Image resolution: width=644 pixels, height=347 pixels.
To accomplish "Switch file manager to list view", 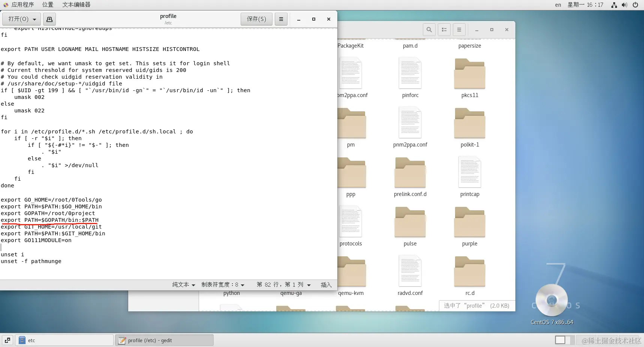I will coord(444,30).
